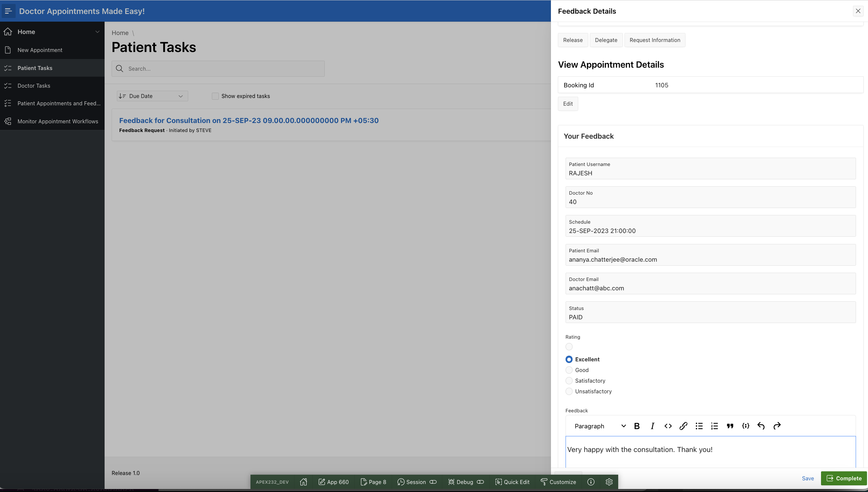Image resolution: width=868 pixels, height=492 pixels.
Task: Choose Unsatisfactory rating radio button
Action: (x=569, y=391)
